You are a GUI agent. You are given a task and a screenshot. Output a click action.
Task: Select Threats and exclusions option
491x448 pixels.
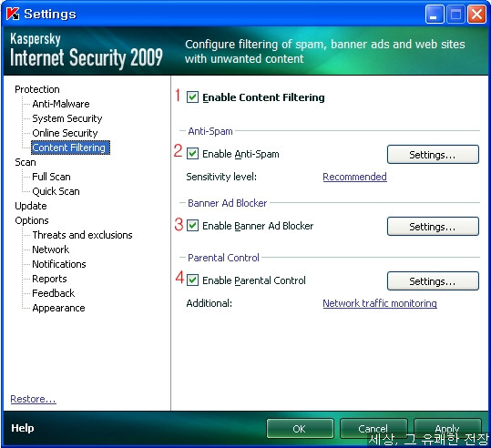(x=82, y=235)
